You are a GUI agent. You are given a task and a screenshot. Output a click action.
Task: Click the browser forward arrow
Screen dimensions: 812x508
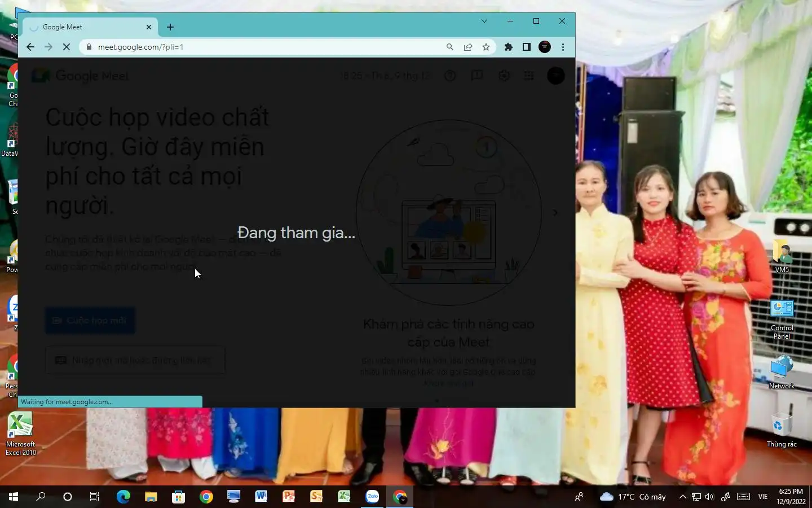48,47
